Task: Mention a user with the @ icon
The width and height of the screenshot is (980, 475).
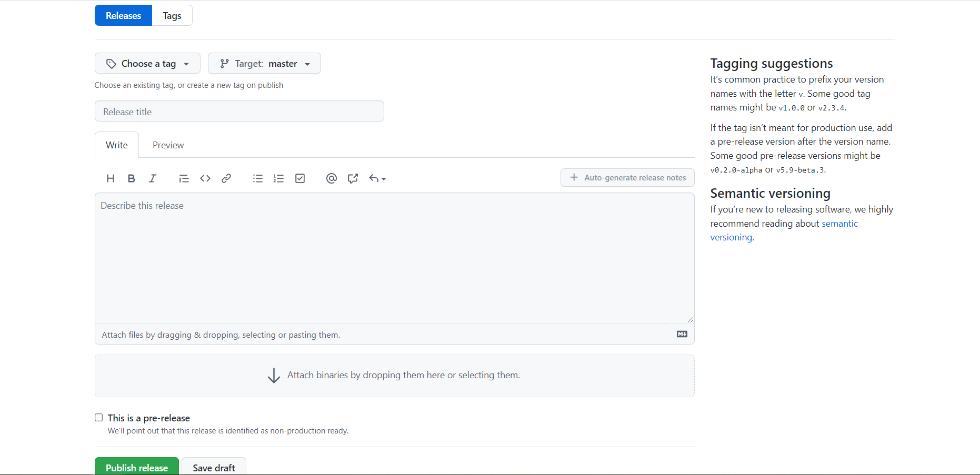Action: 331,178
